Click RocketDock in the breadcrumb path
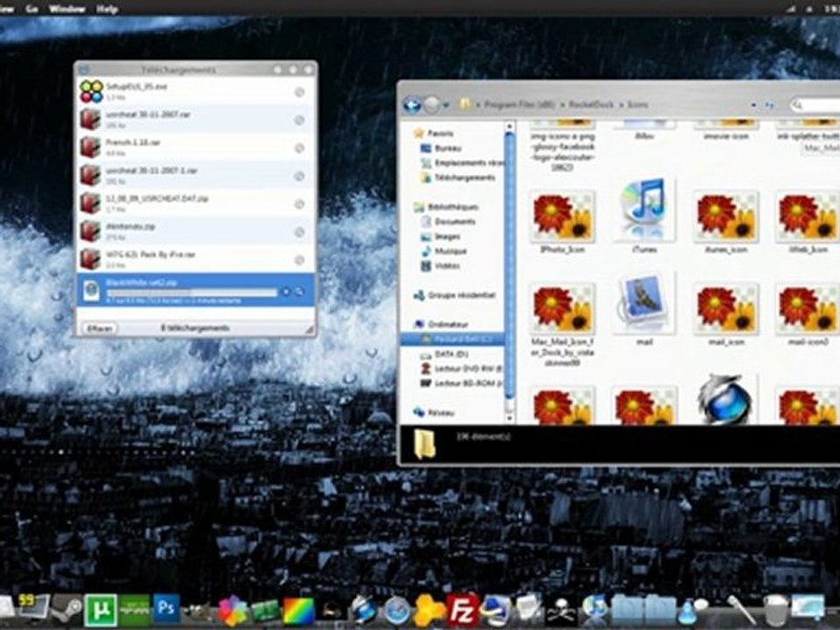Viewport: 840px width, 630px height. [x=591, y=105]
